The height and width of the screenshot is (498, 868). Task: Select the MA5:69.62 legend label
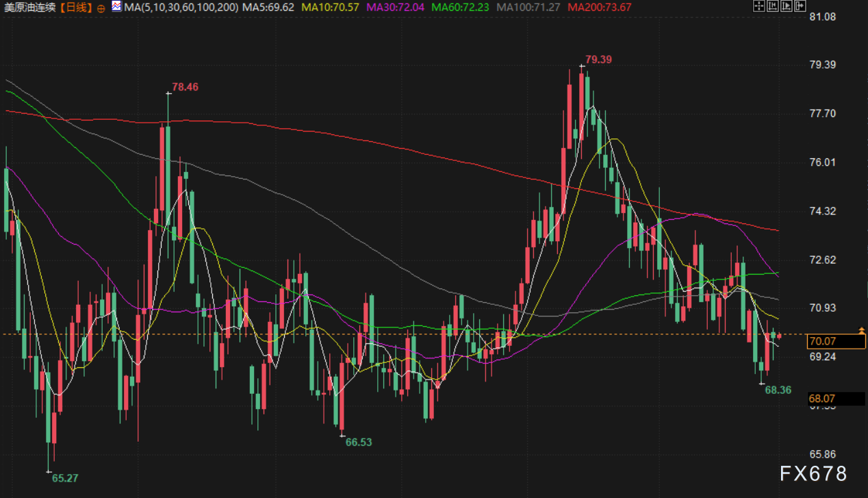[x=268, y=8]
